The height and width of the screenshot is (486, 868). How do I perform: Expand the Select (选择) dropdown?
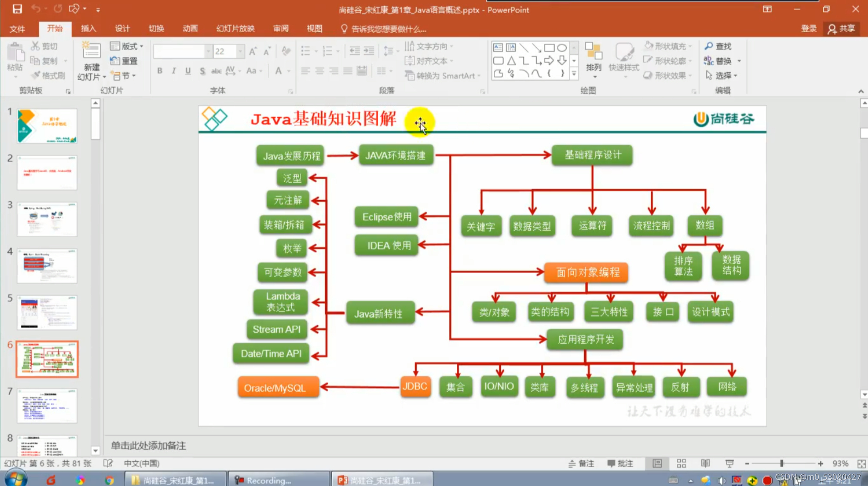[x=735, y=76]
